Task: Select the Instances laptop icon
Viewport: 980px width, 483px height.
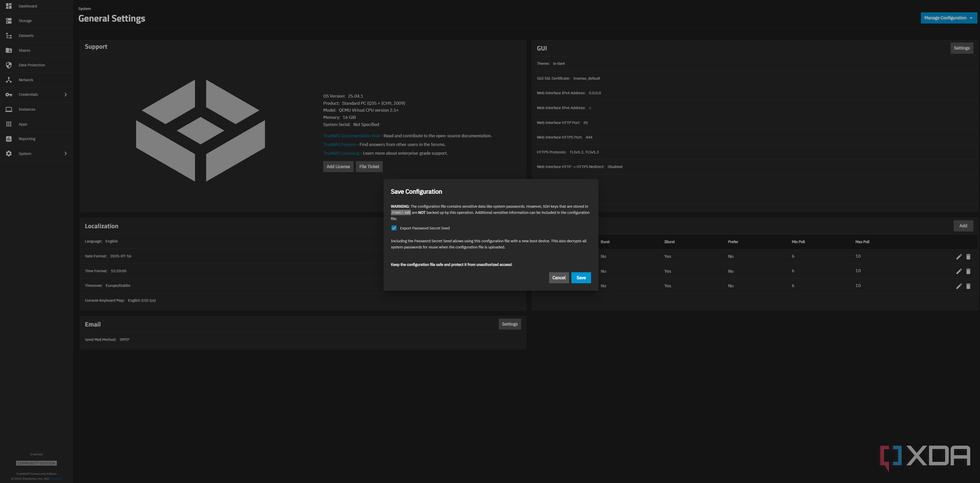Action: [x=9, y=109]
